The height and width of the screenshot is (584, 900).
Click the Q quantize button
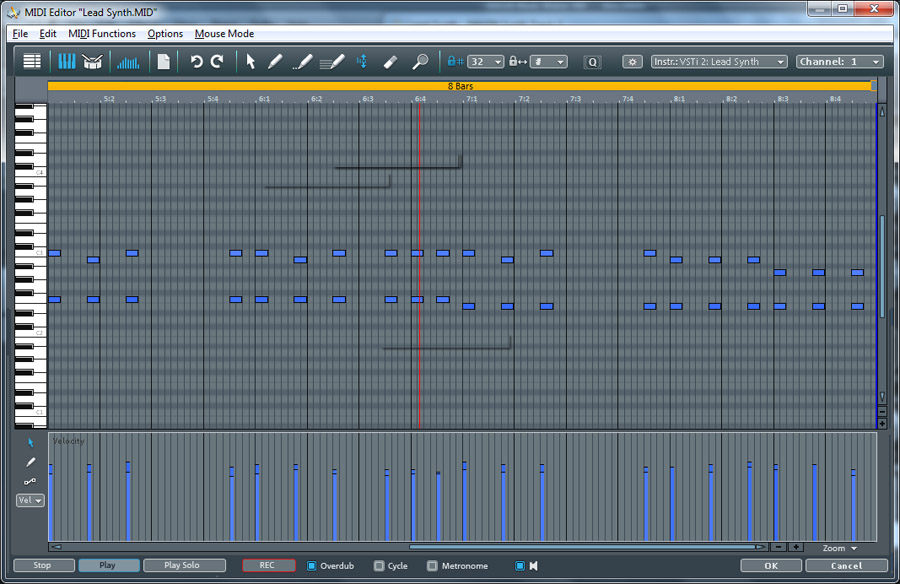592,62
